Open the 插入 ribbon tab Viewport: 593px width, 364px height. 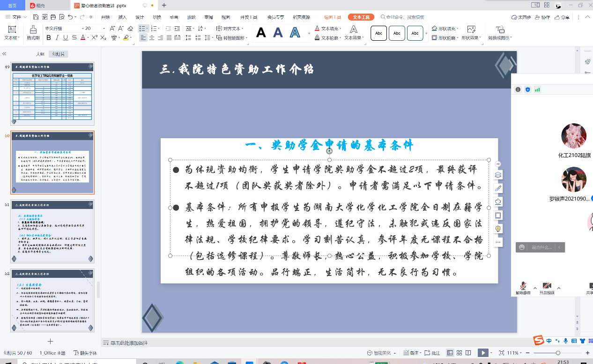click(123, 17)
